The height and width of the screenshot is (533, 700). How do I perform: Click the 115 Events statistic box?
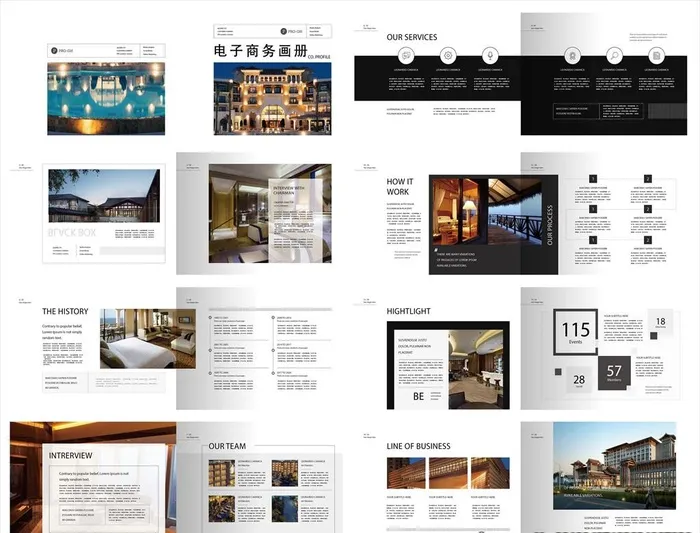pyautogui.click(x=576, y=332)
